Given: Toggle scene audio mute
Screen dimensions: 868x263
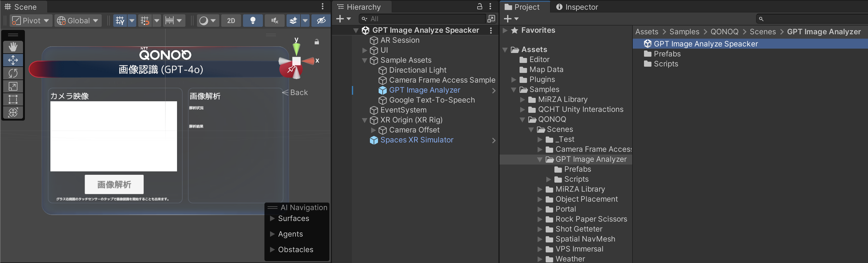Looking at the screenshot, I should [275, 21].
